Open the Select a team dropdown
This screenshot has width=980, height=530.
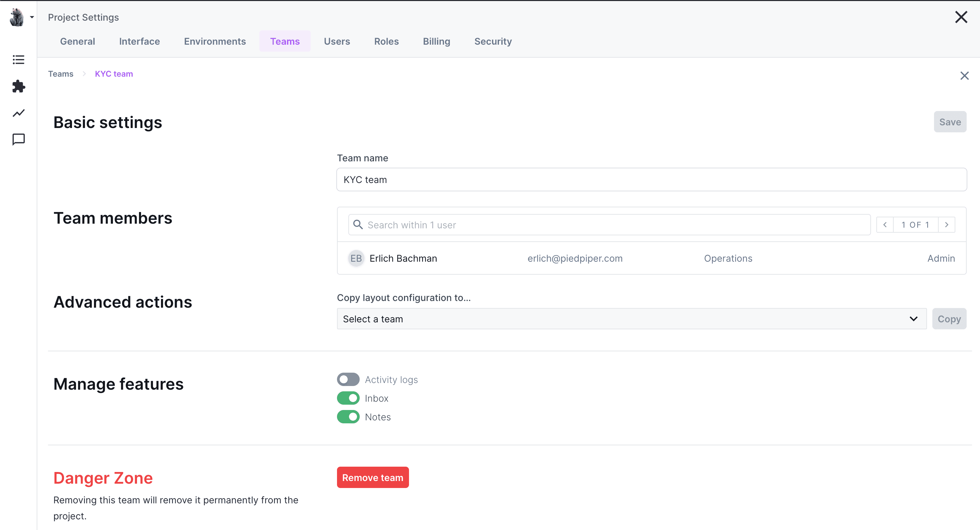(x=632, y=319)
